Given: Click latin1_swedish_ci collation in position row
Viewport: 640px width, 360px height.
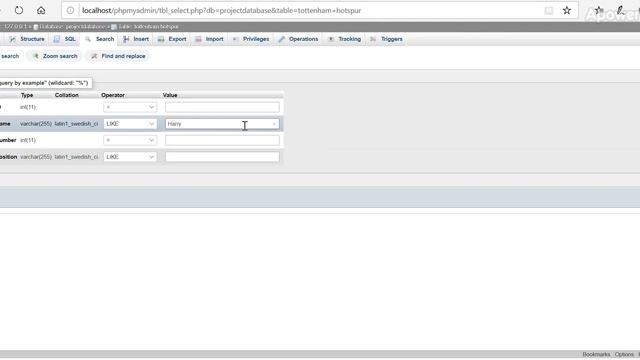Looking at the screenshot, I should pos(76,157).
